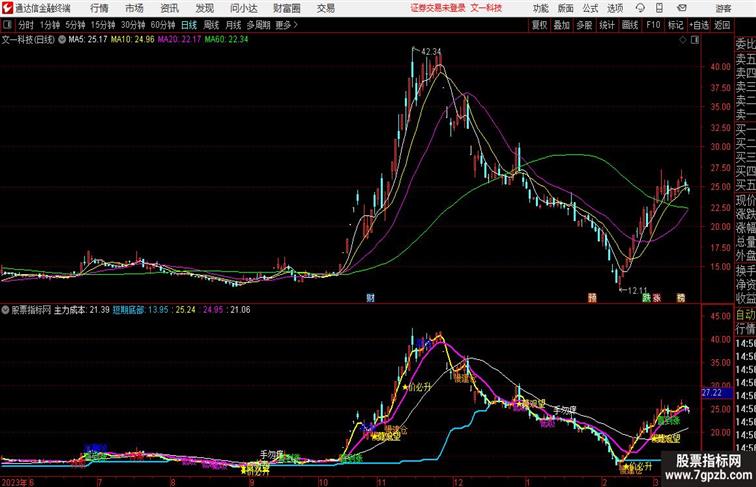Click the red 涨 marker at chart bottom
Viewport: 756px width, 487px height.
click(657, 298)
